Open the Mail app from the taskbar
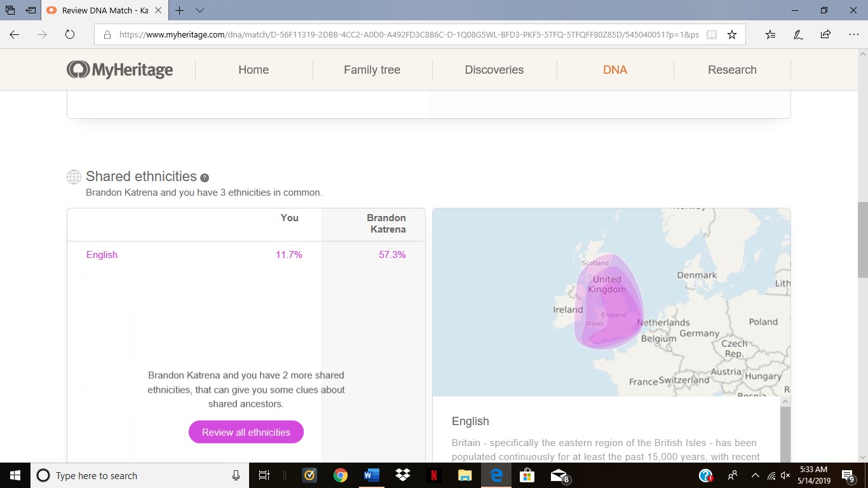 coord(559,475)
